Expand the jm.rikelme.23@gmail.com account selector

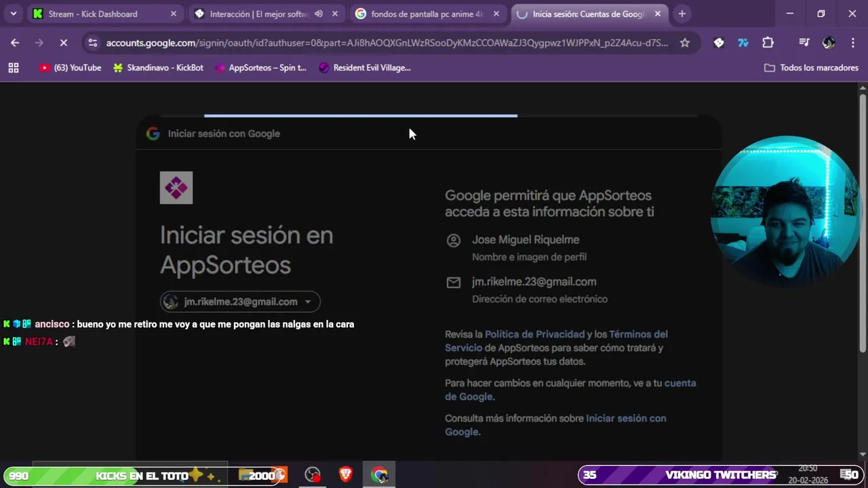[240, 302]
